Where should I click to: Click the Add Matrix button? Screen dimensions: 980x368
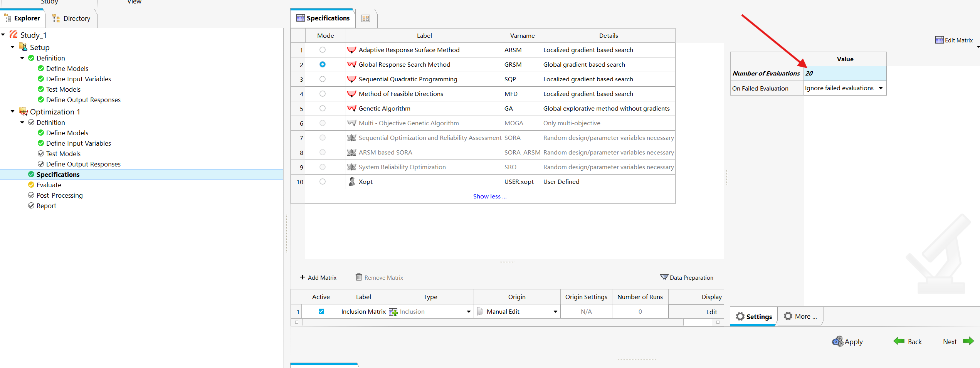318,277
